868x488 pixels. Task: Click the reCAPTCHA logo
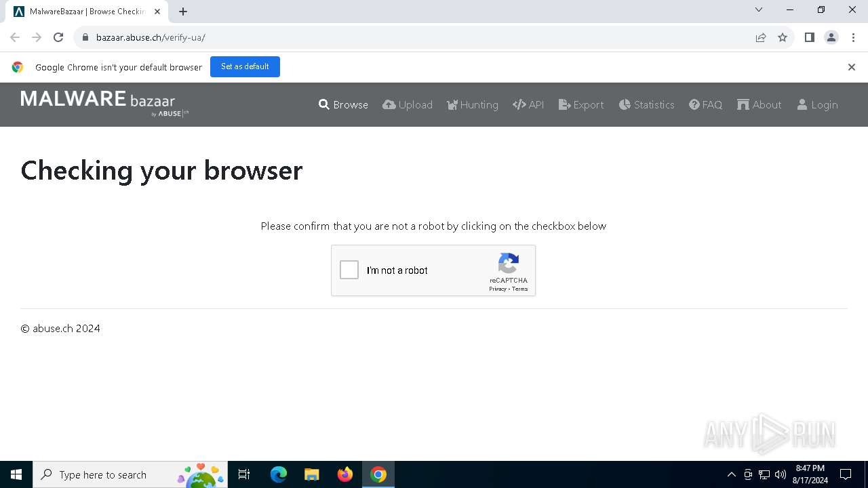pyautogui.click(x=509, y=264)
